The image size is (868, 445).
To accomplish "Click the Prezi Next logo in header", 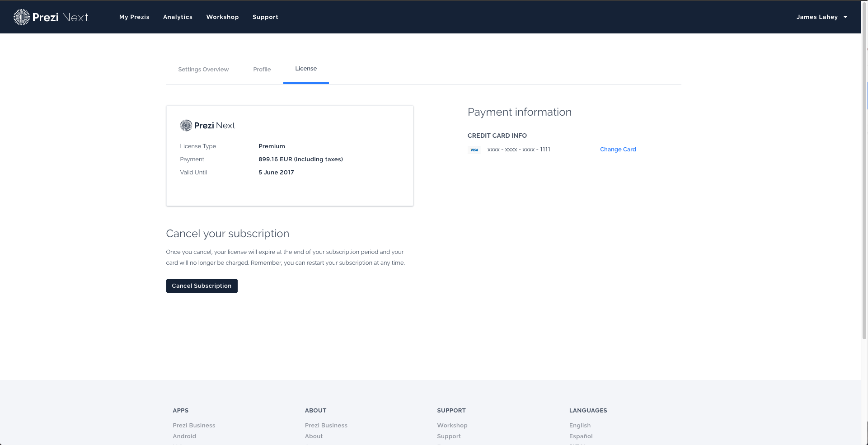I will coord(51,17).
